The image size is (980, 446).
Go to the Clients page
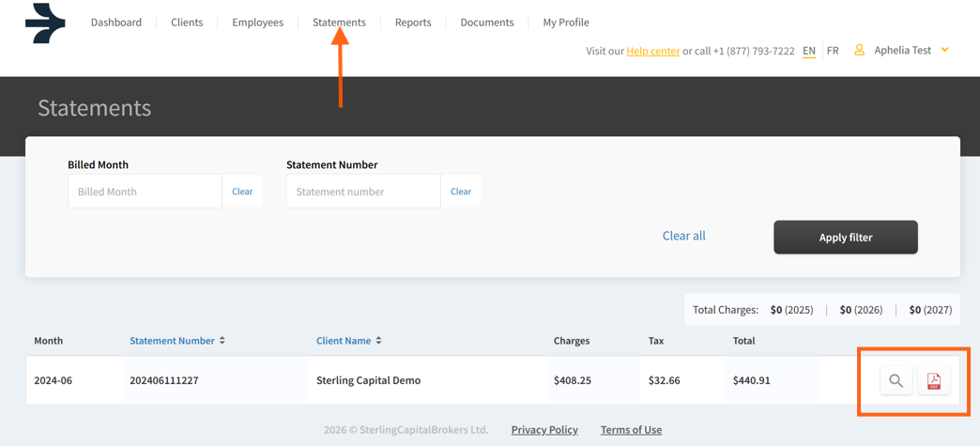click(x=187, y=23)
